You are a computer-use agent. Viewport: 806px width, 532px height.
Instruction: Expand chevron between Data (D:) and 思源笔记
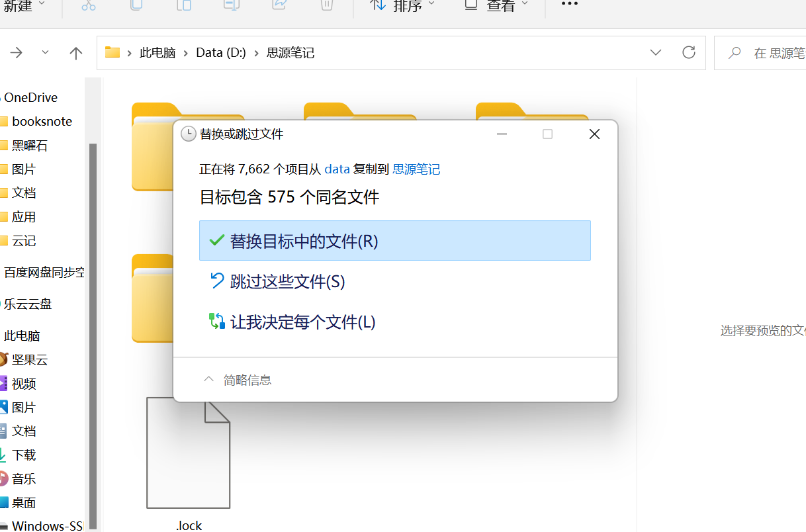click(x=257, y=53)
